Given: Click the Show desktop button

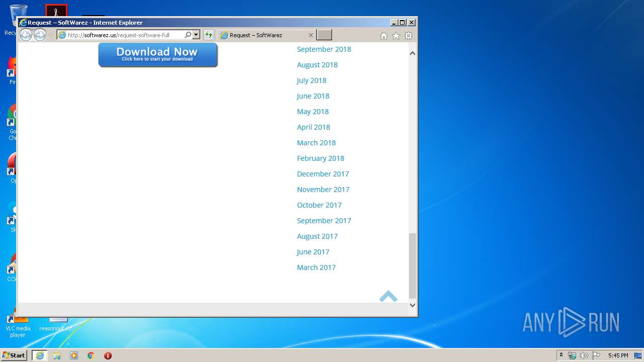Looking at the screenshot, I should coord(638,355).
